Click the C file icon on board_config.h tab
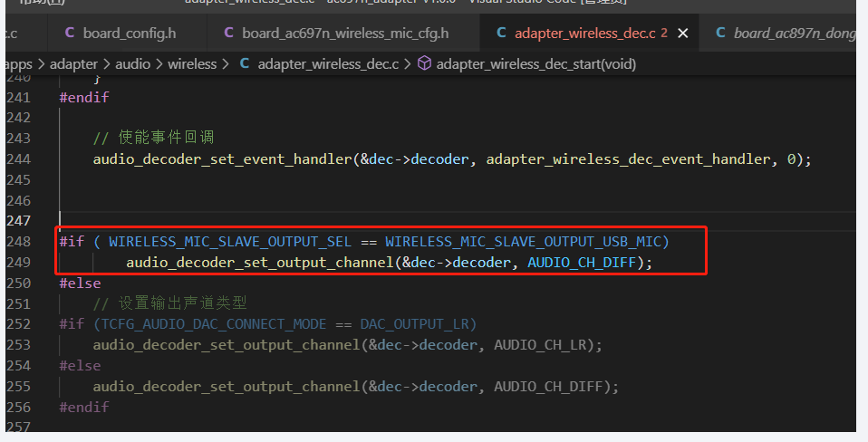Screen dimensions: 868x442 pyautogui.click(x=70, y=33)
